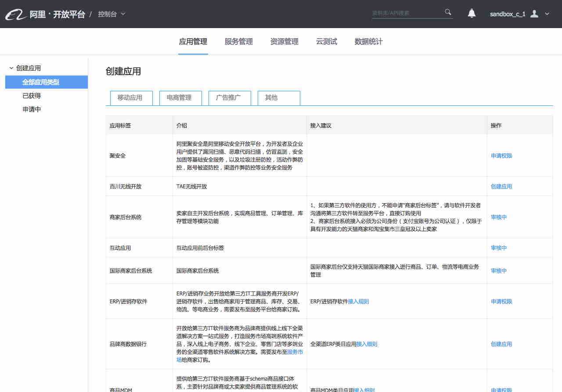
Task: Click 创建应用 for 品牌商数据银行
Action: tap(501, 344)
